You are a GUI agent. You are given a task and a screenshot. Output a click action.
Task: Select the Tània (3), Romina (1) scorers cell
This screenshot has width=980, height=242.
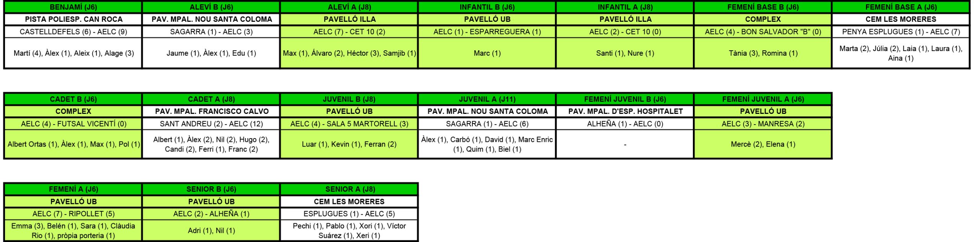(x=763, y=53)
